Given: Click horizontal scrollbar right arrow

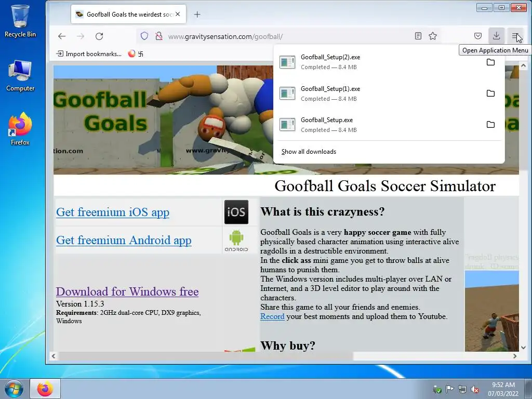Looking at the screenshot, I should [515, 356].
